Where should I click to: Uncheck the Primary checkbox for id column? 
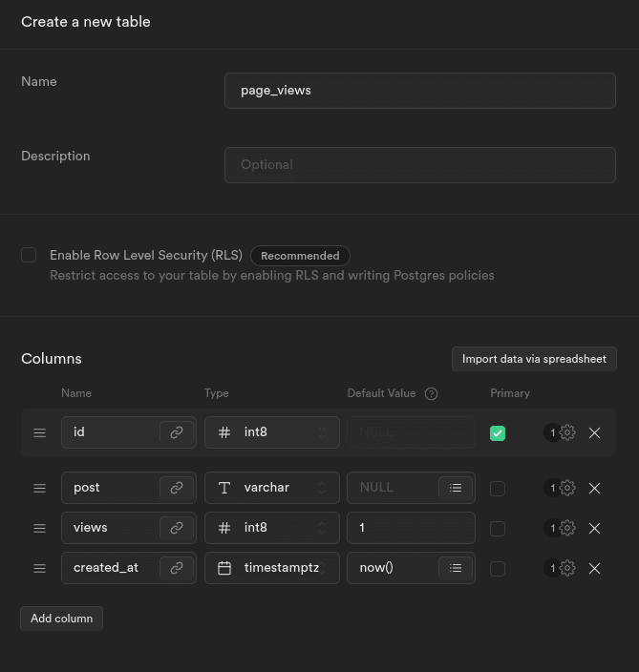498,433
